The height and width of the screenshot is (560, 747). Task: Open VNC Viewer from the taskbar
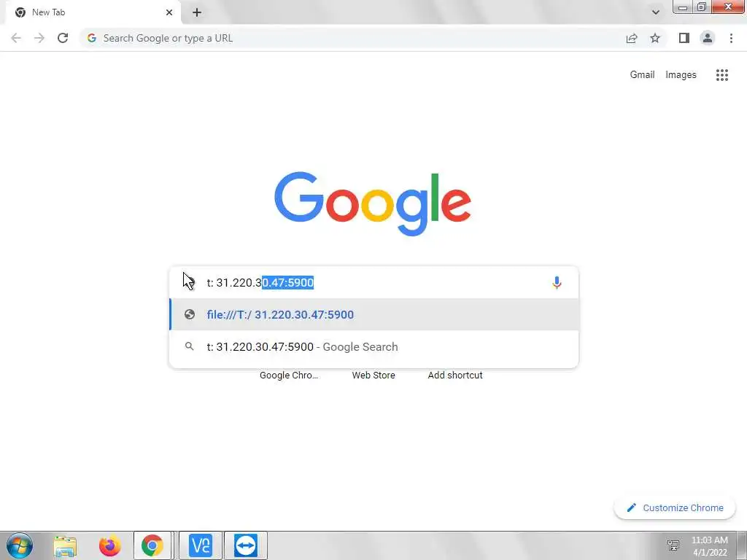(x=201, y=545)
